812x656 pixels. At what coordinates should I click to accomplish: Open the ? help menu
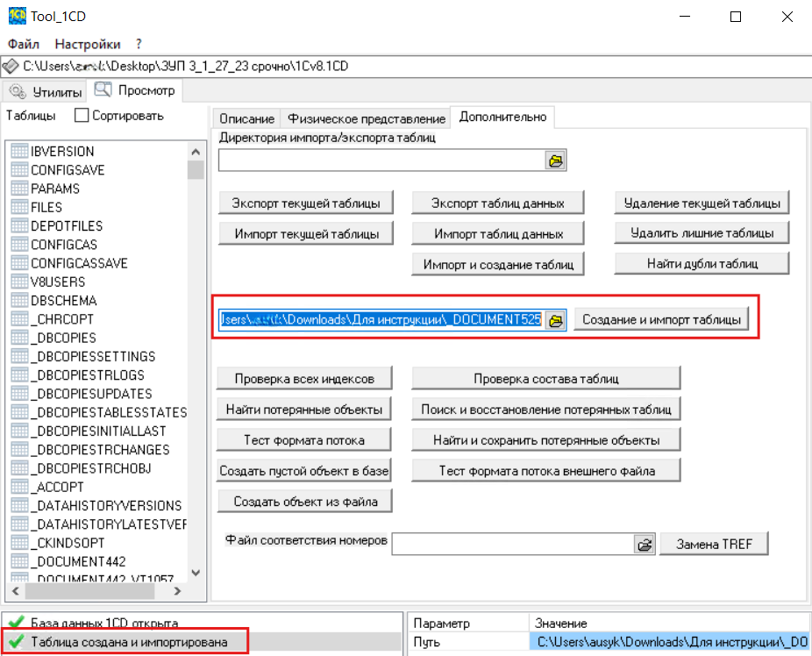coord(139,44)
